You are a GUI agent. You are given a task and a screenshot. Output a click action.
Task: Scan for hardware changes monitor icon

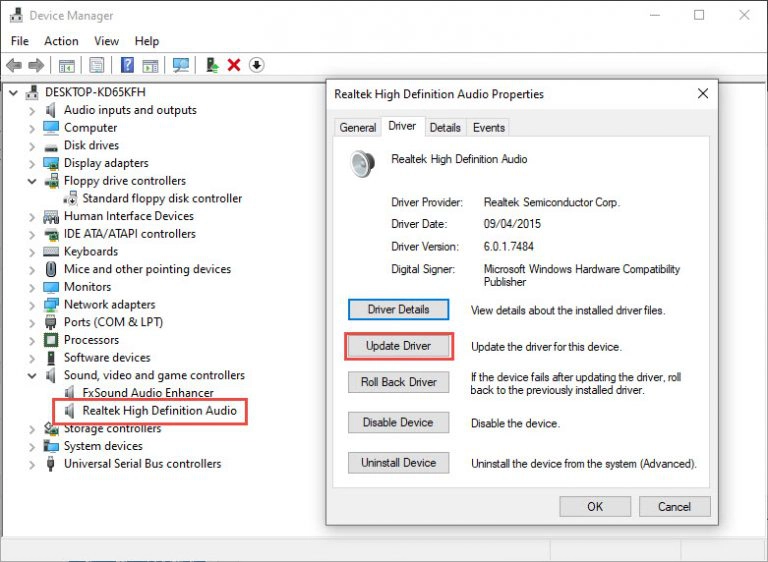point(181,65)
